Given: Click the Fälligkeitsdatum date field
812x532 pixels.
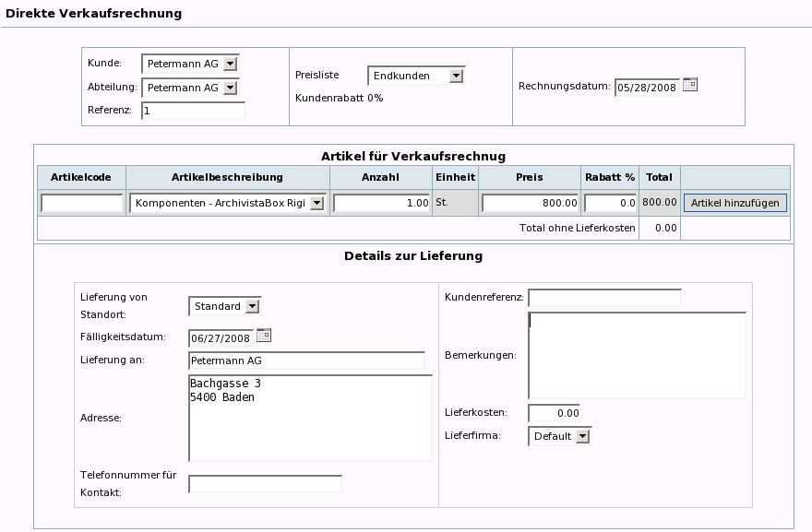Looking at the screenshot, I should tap(221, 338).
